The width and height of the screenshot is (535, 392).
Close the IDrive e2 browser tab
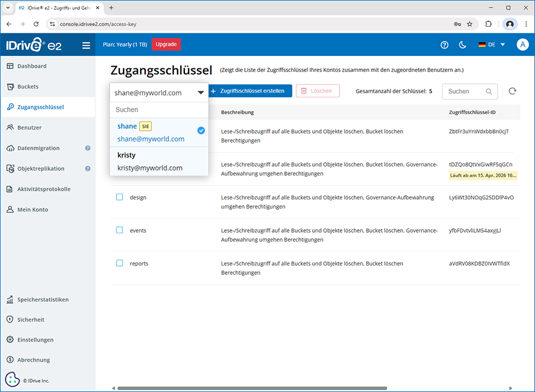[x=97, y=8]
